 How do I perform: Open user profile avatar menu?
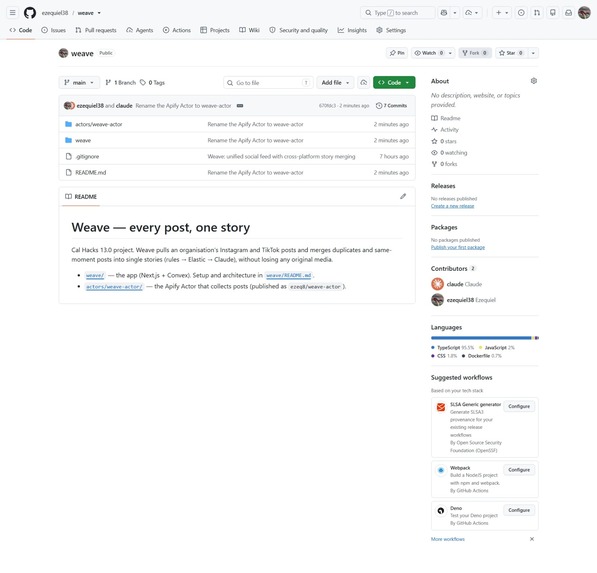pyautogui.click(x=584, y=13)
